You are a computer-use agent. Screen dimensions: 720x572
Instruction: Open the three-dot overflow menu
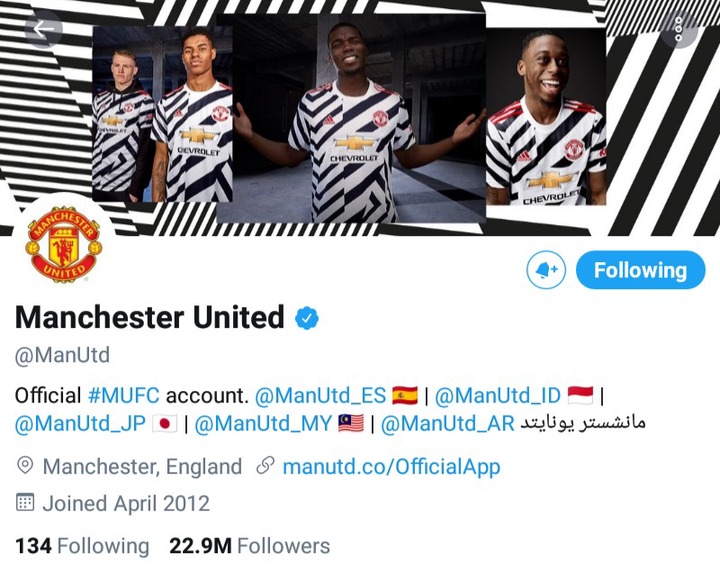pyautogui.click(x=679, y=29)
